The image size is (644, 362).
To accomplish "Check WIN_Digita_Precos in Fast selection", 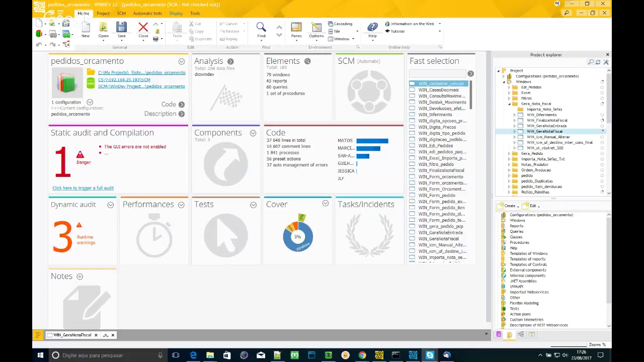I will click(x=412, y=127).
